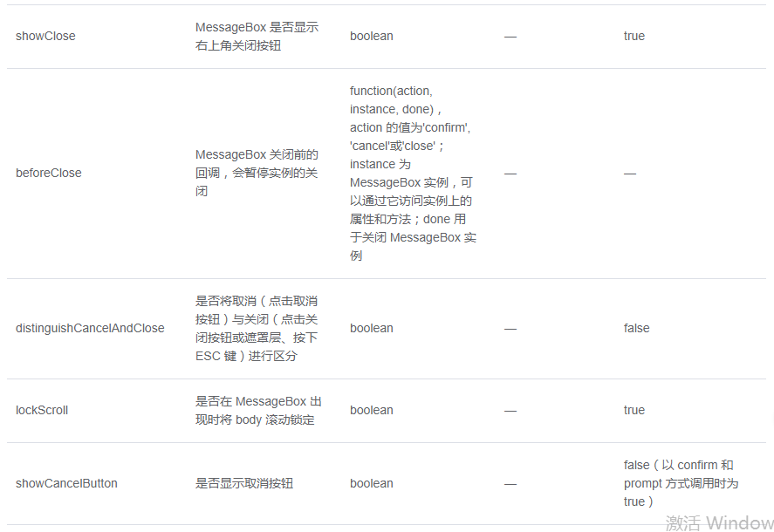
Task: Select the beforeClose callback description text
Action: point(257,173)
